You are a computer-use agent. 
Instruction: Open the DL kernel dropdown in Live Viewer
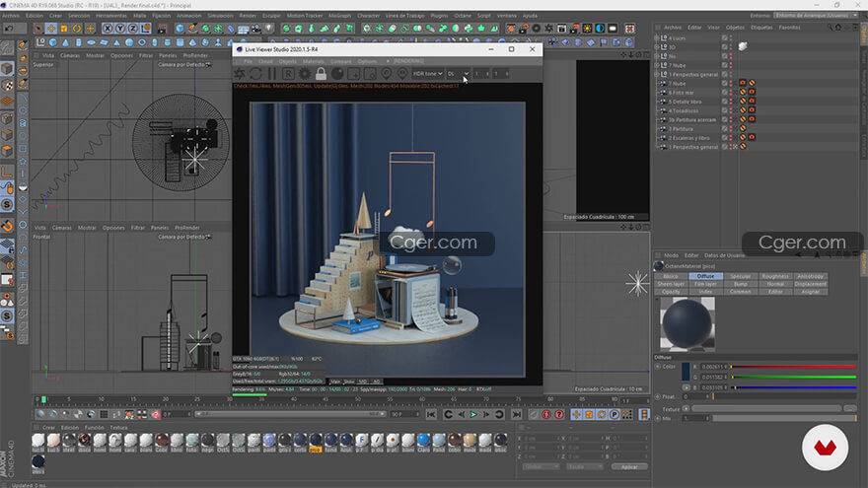tap(458, 74)
